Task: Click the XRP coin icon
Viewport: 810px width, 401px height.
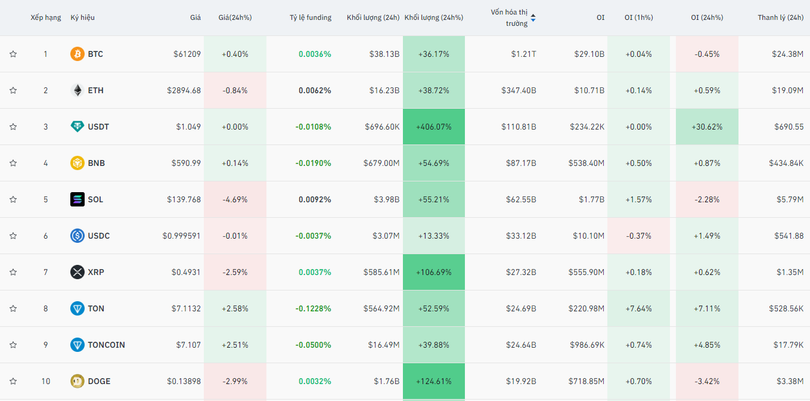Action: (77, 272)
